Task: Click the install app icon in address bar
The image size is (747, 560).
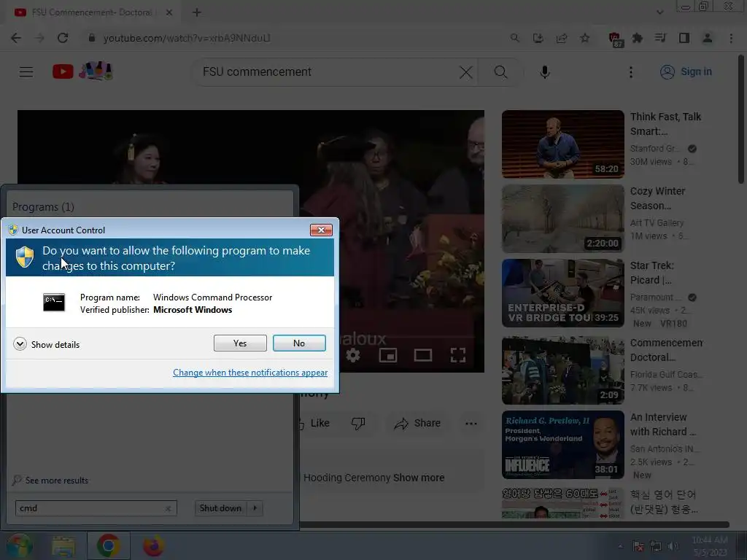Action: 538,38
